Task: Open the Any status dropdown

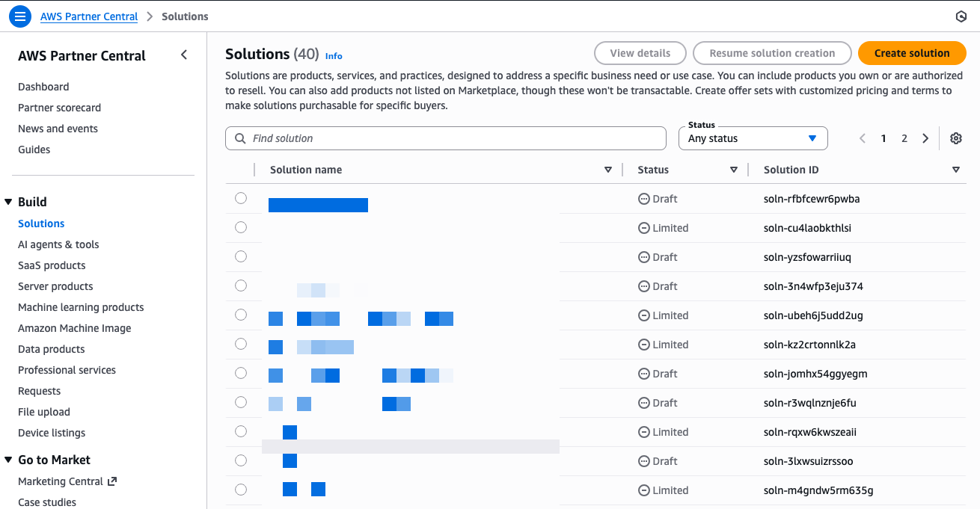Action: click(x=753, y=138)
